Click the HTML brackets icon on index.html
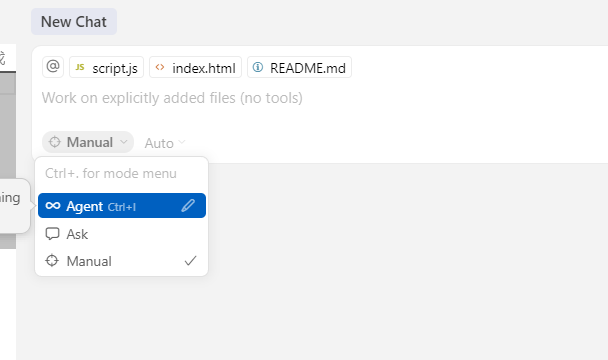Image resolution: width=608 pixels, height=360 pixels. tap(160, 67)
